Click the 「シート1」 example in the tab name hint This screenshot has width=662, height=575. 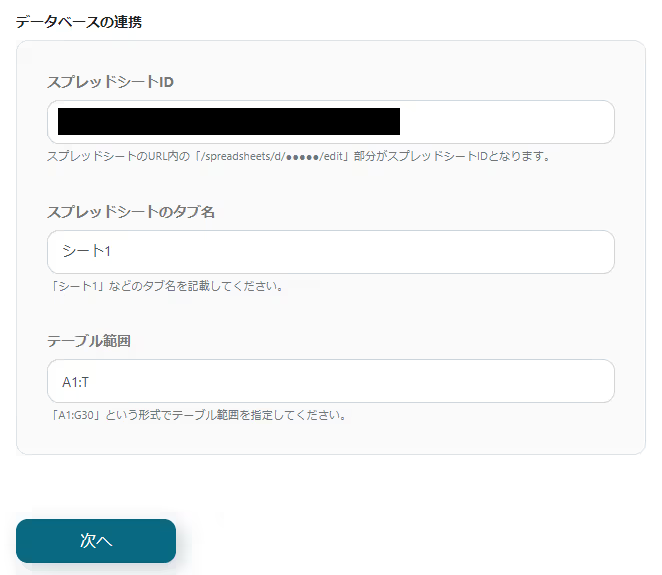78,286
